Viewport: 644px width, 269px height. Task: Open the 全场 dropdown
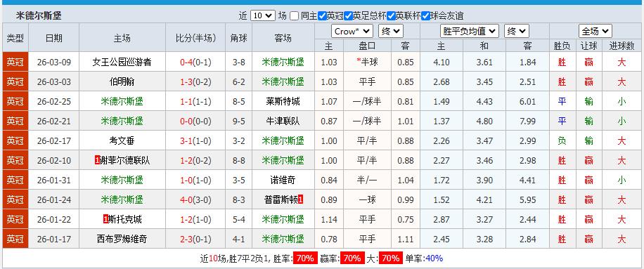[x=595, y=31]
